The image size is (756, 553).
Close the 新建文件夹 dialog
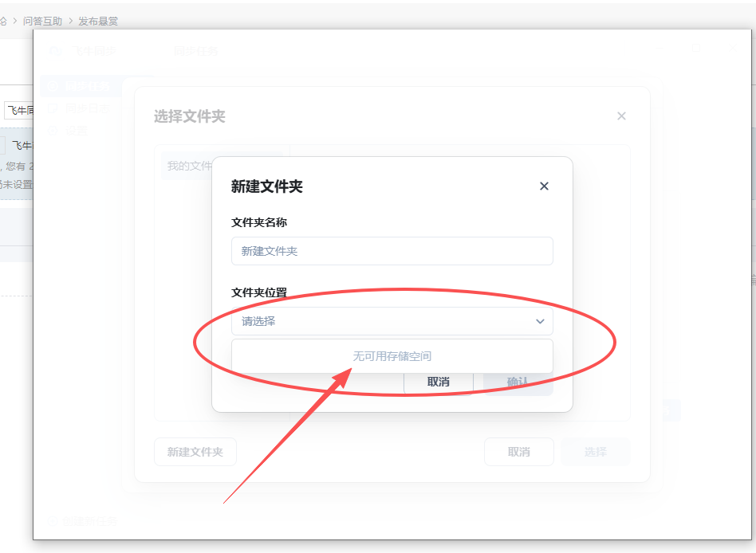(544, 186)
